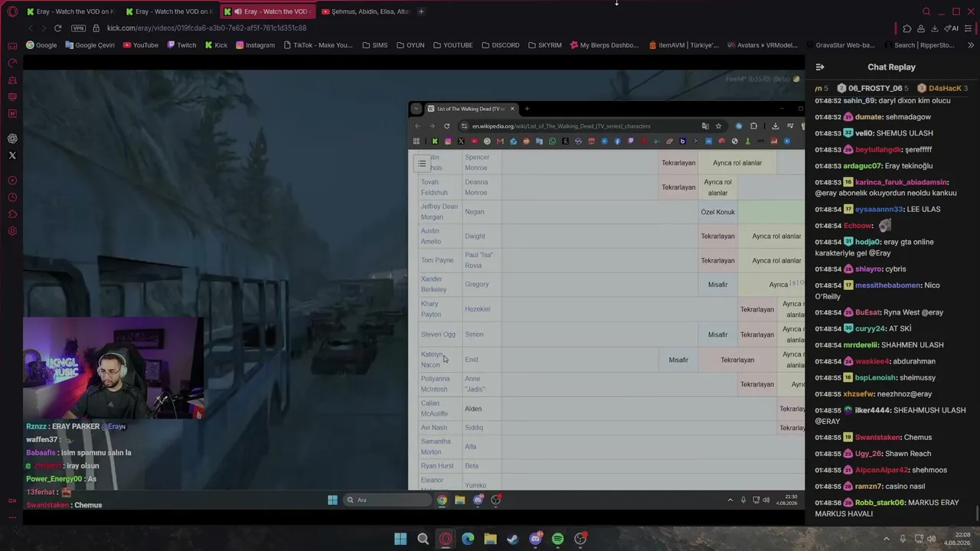Image resolution: width=980 pixels, height=551 pixels.
Task: Open Opera easy setup menu
Action: (969, 28)
